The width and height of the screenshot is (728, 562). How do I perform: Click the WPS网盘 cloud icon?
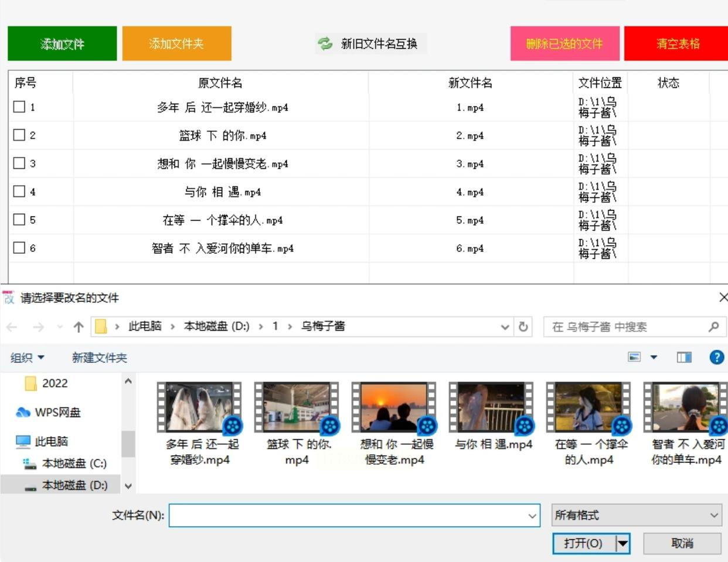pyautogui.click(x=23, y=412)
